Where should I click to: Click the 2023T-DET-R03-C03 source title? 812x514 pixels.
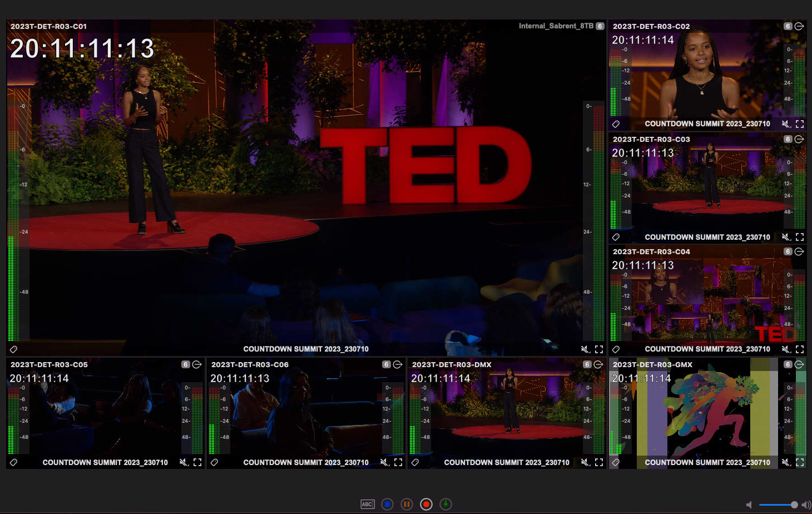651,139
